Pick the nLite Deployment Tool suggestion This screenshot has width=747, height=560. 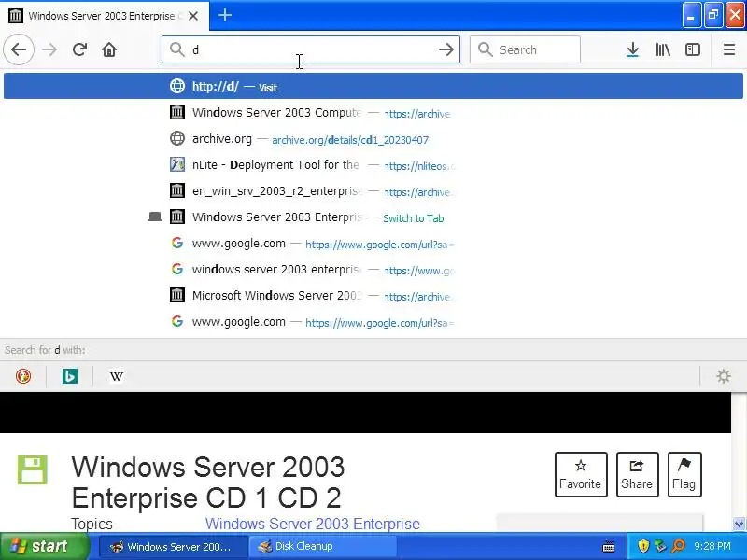click(x=373, y=165)
